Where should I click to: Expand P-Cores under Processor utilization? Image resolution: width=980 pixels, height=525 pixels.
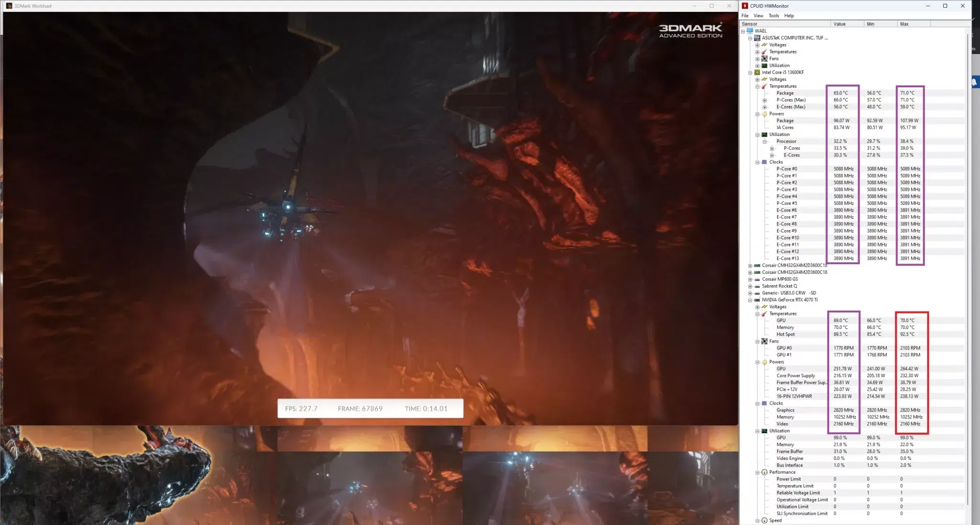point(771,148)
